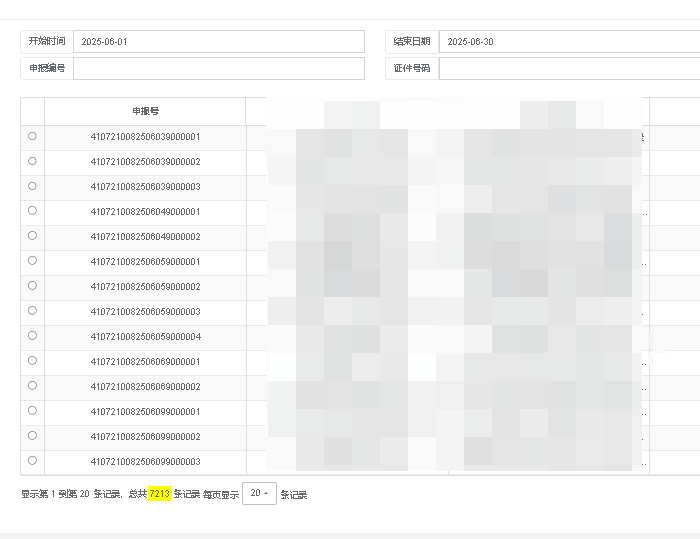Viewport: 700px width, 539px height.
Task: Select radio button for row 4107210082506069000001
Action: pyautogui.click(x=32, y=361)
